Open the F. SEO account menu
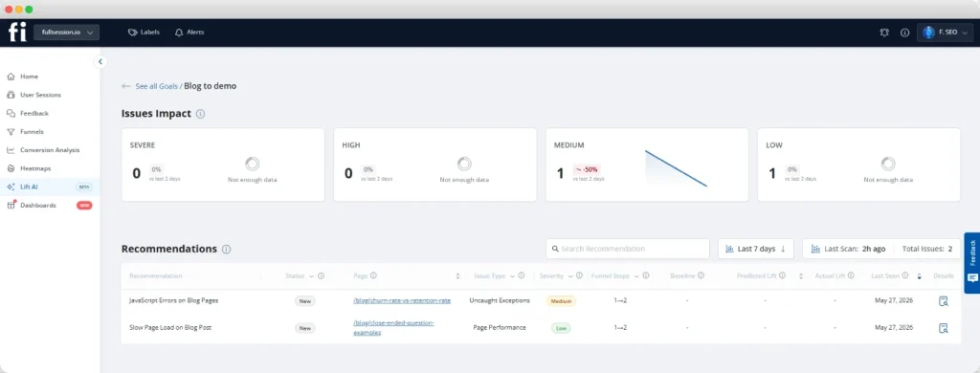 click(x=945, y=32)
